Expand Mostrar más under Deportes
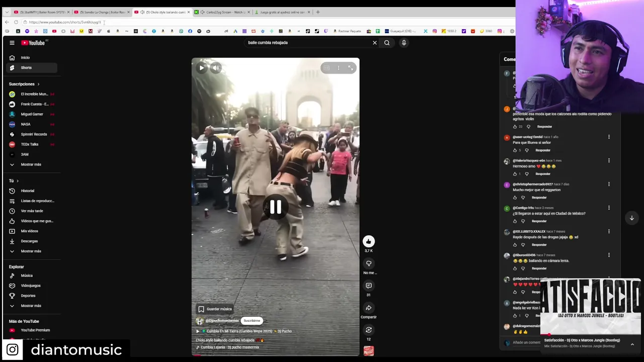The height and width of the screenshot is (362, 644). click(x=31, y=306)
